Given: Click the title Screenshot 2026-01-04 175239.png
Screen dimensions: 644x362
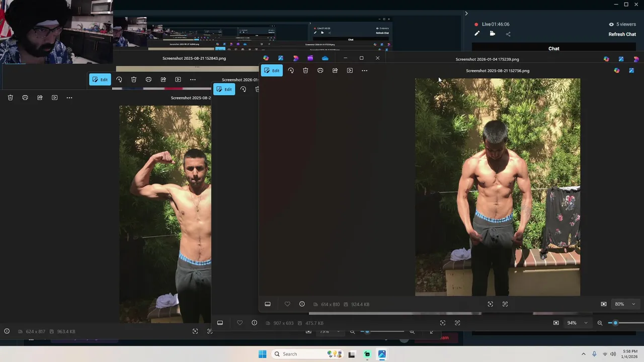Looking at the screenshot, I should (x=487, y=59).
